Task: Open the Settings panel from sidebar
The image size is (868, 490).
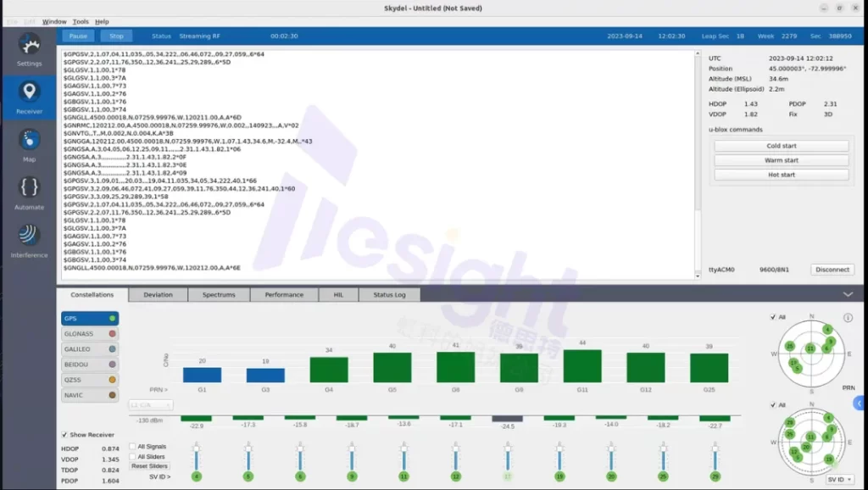Action: pos(29,48)
